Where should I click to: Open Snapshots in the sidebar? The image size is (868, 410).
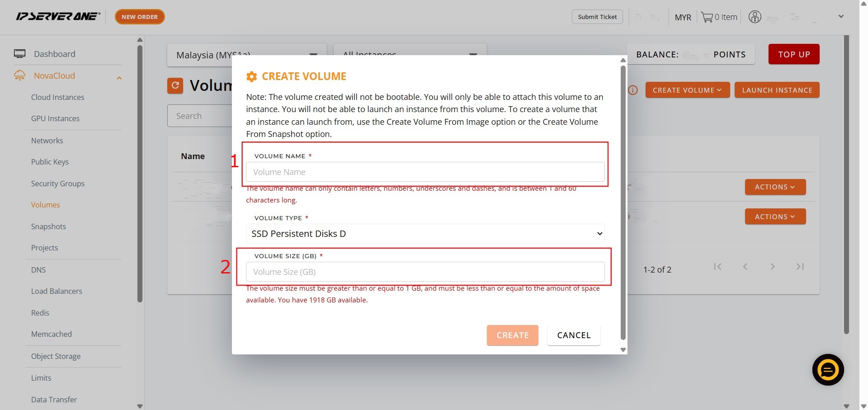(x=48, y=226)
